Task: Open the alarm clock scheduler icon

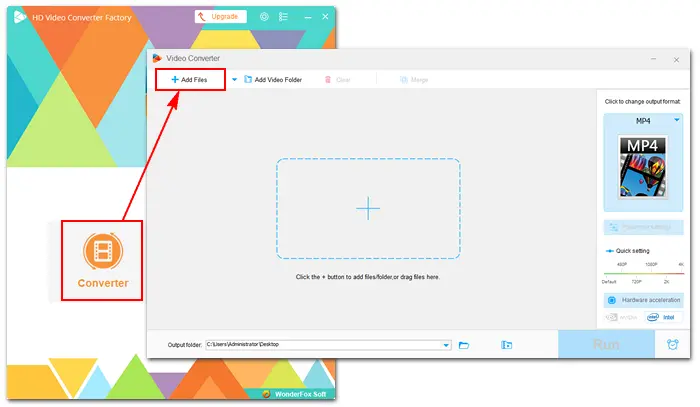Action: [672, 344]
